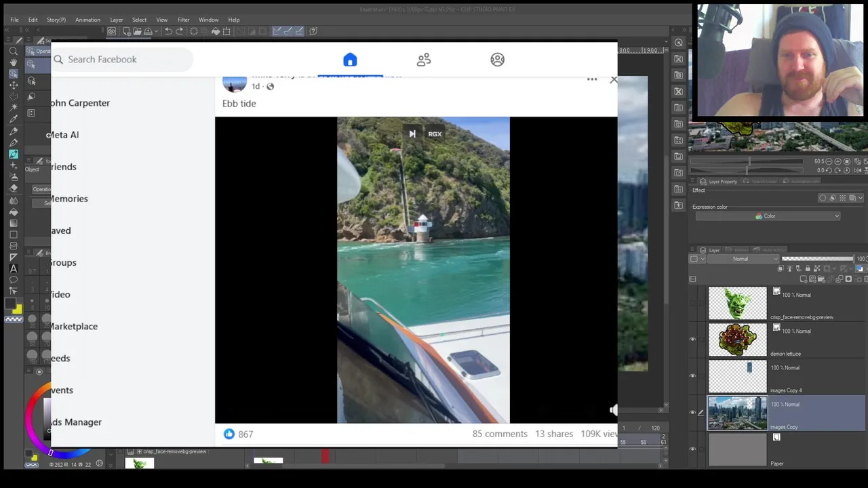Click the Fill toolbar icon

[x=216, y=31]
